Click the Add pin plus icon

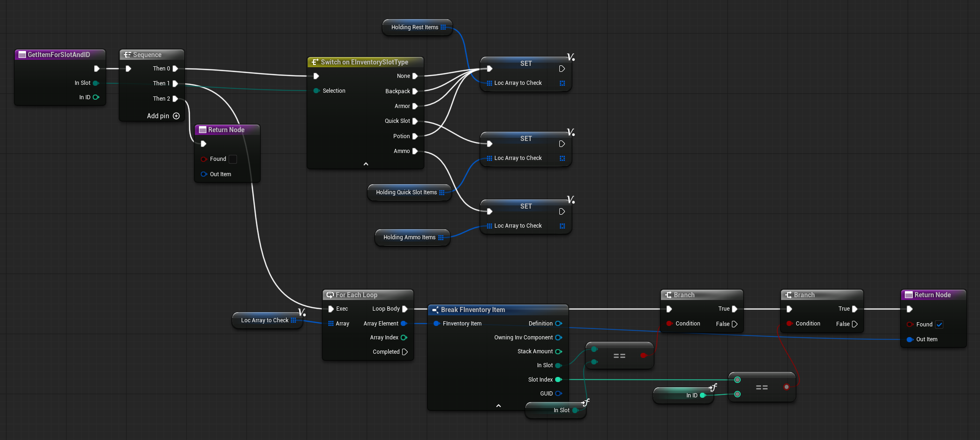[x=176, y=116]
